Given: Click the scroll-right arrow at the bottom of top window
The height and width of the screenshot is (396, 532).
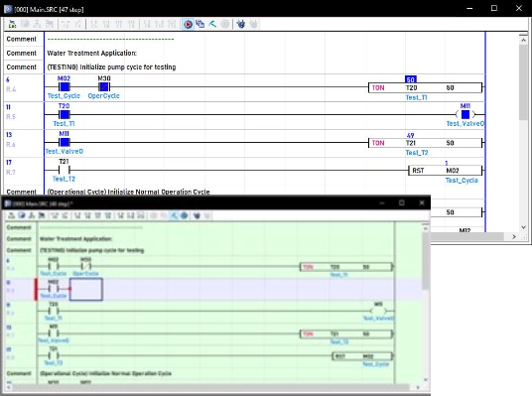Looking at the screenshot, I should point(514,236).
